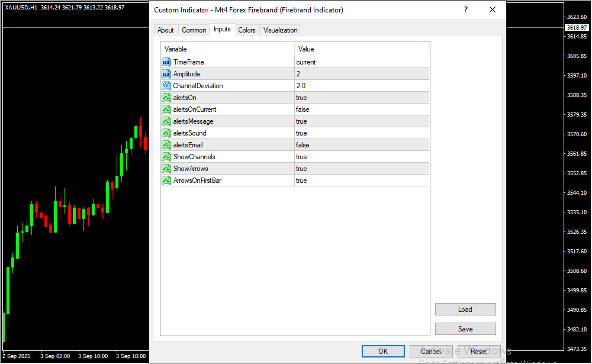Viewport: 592px width, 364px height.
Task: Switch to the Colors tab
Action: click(x=247, y=30)
